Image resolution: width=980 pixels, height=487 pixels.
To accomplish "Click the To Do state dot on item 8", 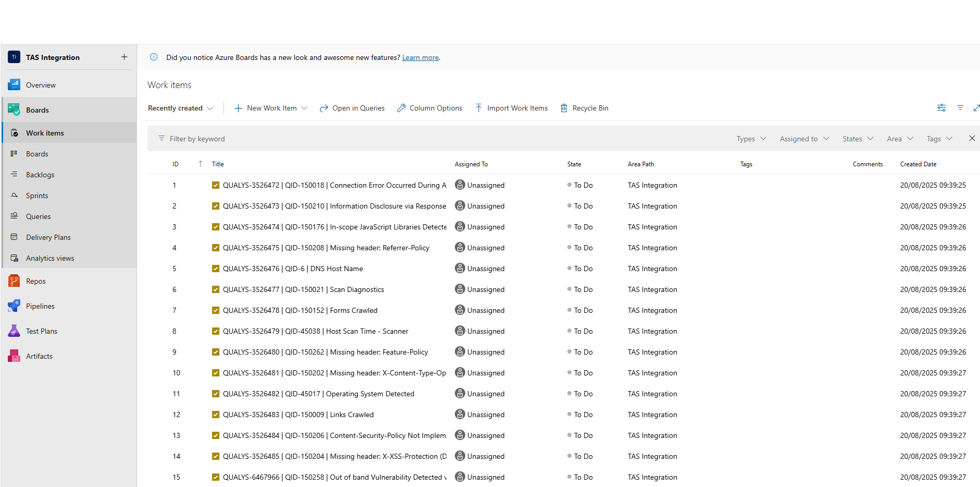I will click(569, 331).
